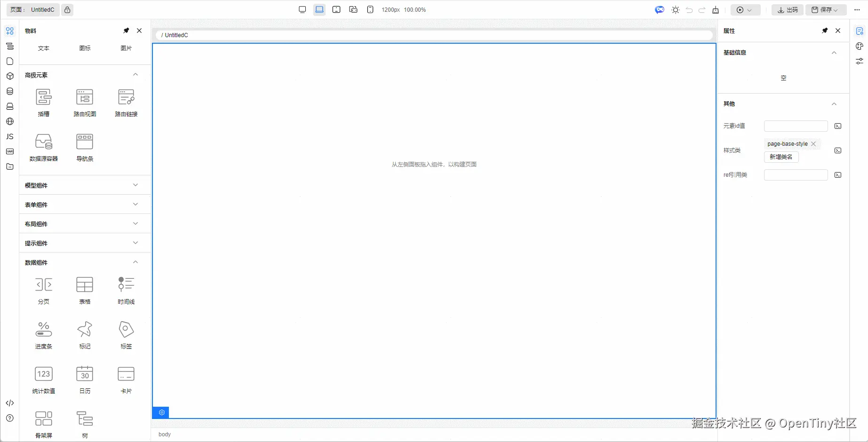
Task: Click the 元素id值 input field
Action: (796, 126)
